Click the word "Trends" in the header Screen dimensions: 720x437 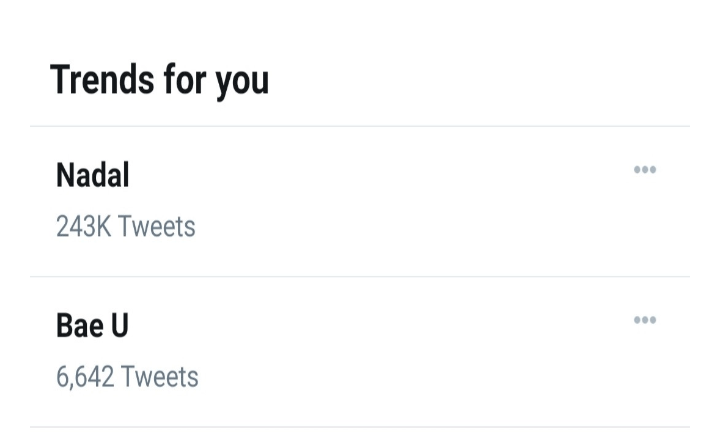coord(103,79)
